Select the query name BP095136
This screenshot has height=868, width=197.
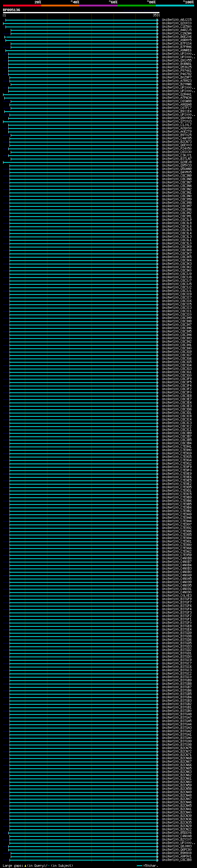[x=11, y=10]
